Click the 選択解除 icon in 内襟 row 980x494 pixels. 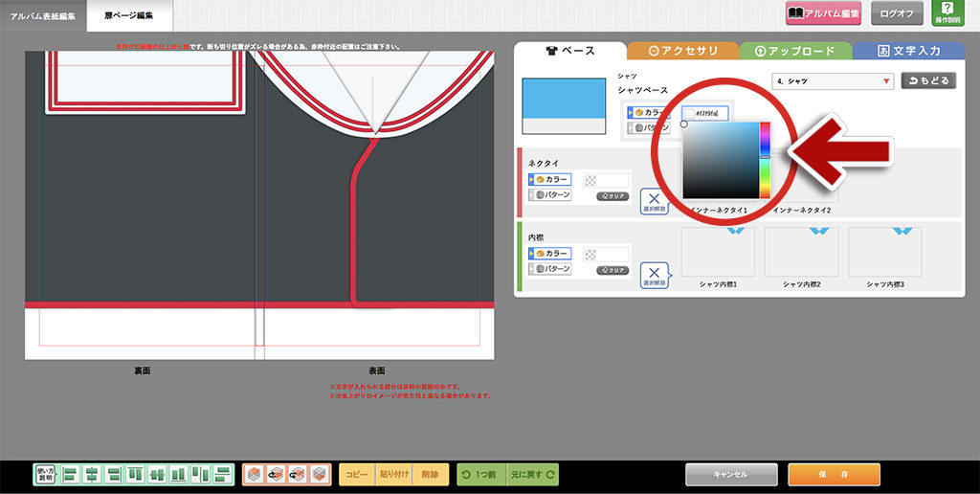(x=655, y=275)
